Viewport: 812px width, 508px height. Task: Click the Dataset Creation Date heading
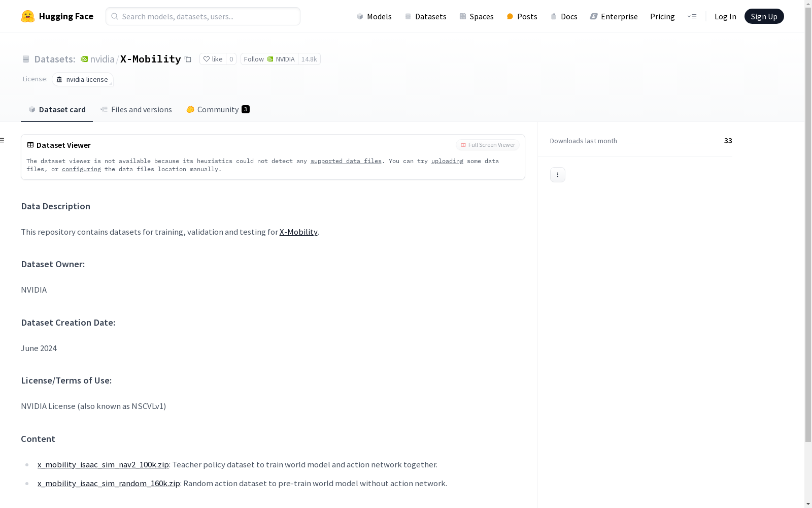[x=68, y=323]
